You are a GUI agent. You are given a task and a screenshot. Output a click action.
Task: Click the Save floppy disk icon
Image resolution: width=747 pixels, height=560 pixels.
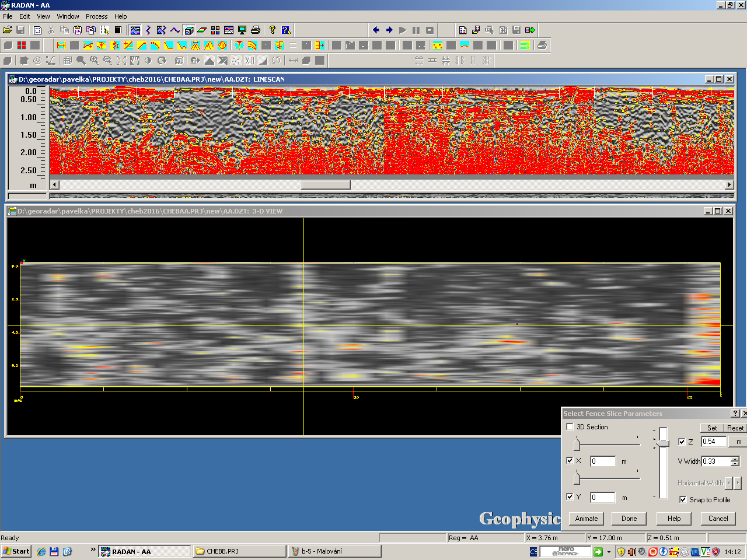tap(20, 30)
